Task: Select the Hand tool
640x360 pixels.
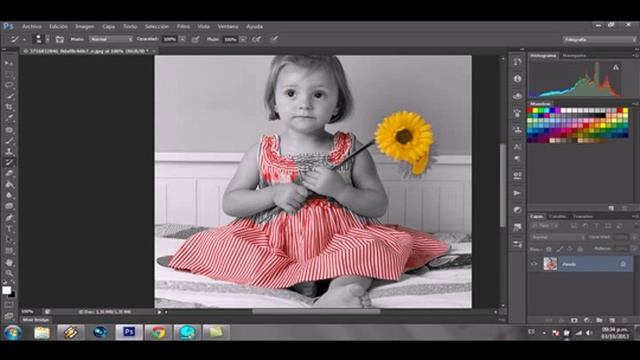Action: 9,262
